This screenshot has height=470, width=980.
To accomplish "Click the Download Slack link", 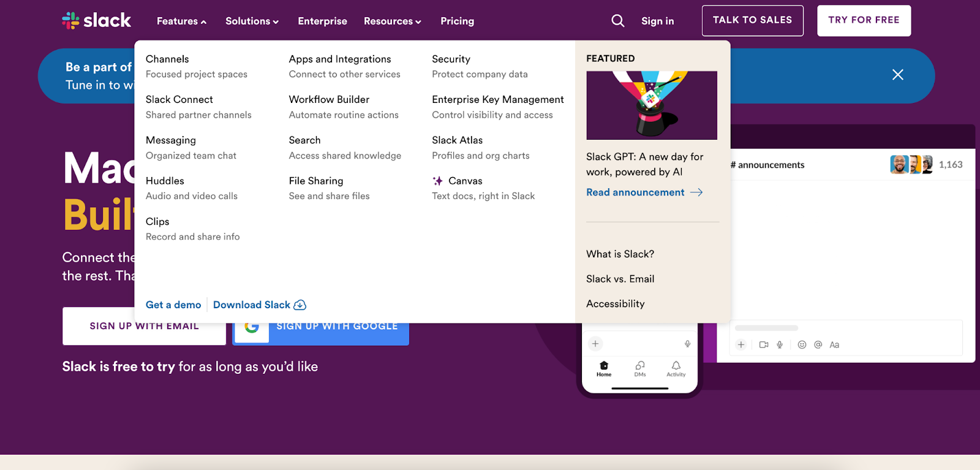I will pos(252,305).
